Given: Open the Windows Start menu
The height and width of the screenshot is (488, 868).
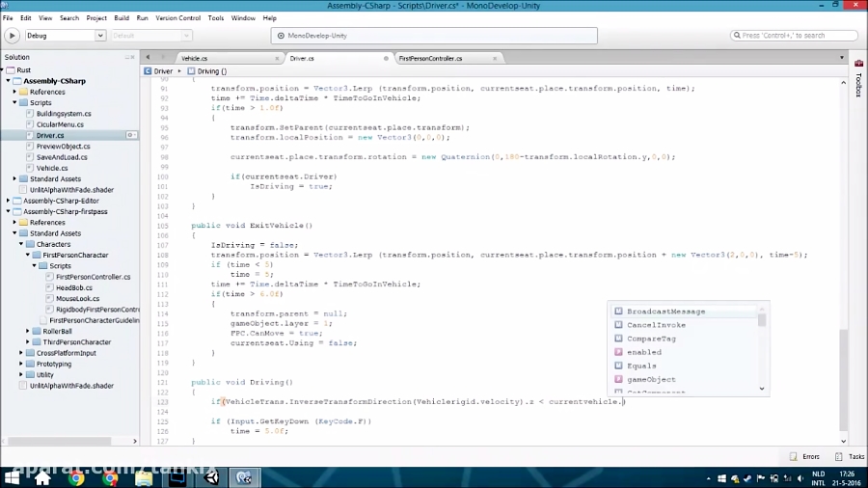Looking at the screenshot, I should tap(14, 477).
